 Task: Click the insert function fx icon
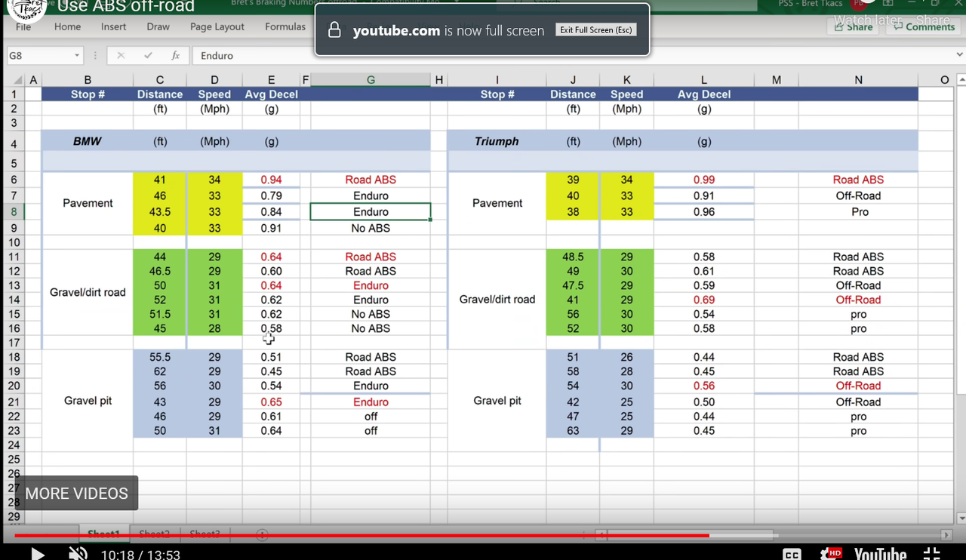[176, 56]
